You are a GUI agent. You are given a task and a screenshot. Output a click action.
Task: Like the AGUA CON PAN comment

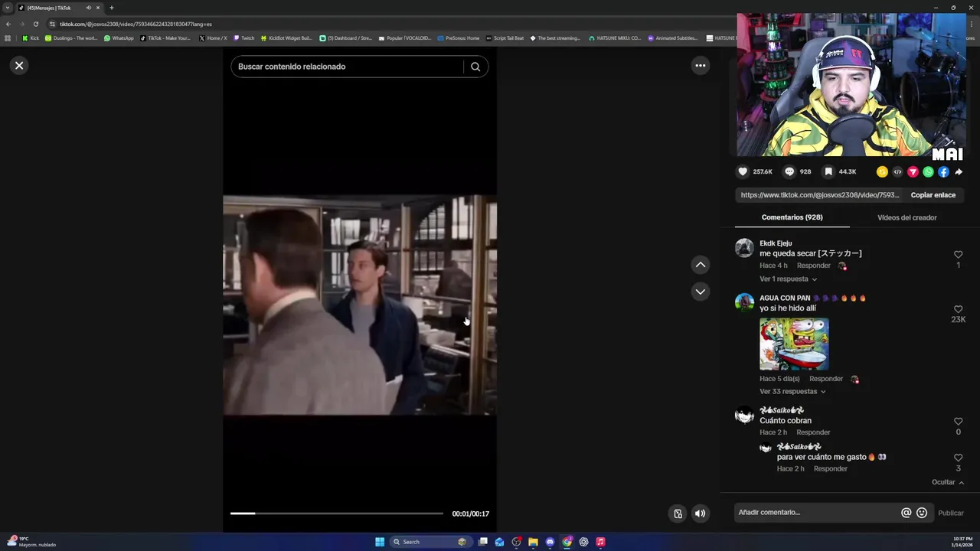958,309
